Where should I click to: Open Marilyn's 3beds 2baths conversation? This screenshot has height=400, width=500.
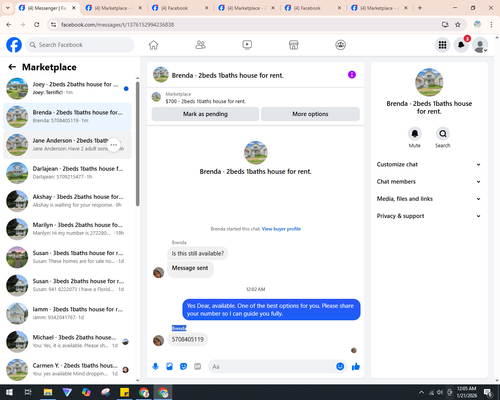tap(67, 229)
